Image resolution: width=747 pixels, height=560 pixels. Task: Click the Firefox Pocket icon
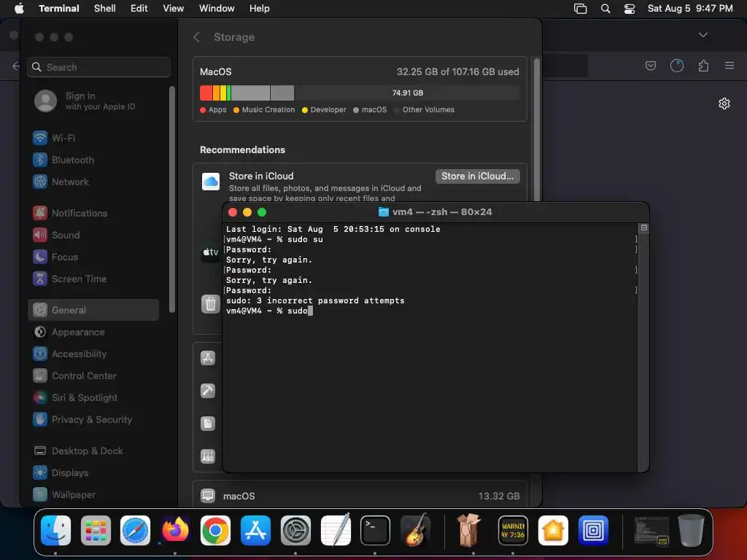650,66
